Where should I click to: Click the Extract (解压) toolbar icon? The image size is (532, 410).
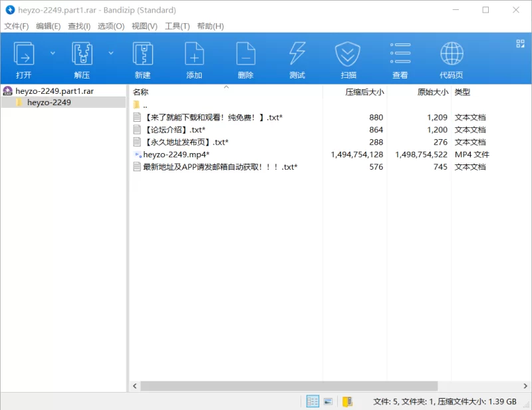pyautogui.click(x=82, y=54)
